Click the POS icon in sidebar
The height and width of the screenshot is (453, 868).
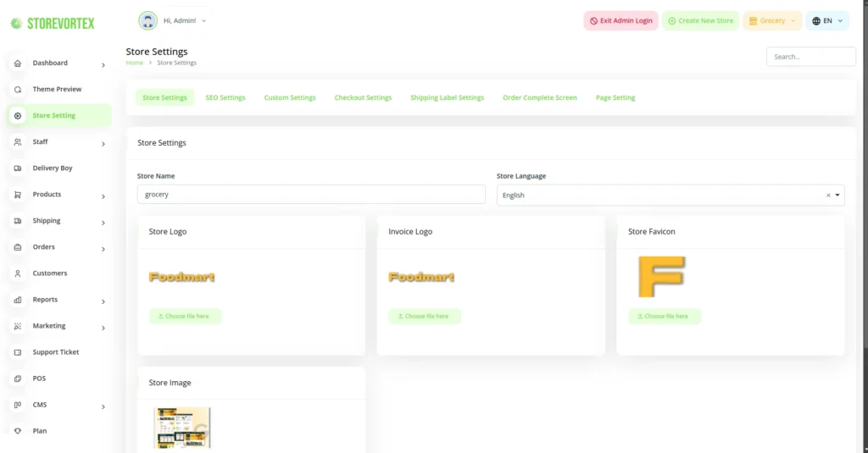pos(18,378)
